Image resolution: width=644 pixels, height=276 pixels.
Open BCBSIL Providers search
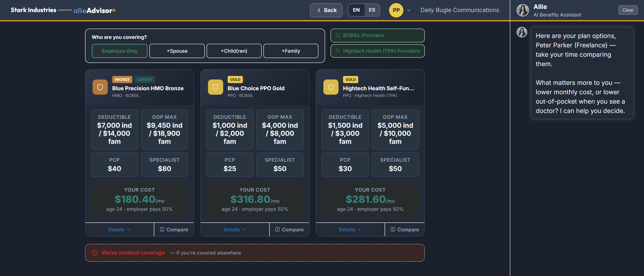[x=377, y=36]
